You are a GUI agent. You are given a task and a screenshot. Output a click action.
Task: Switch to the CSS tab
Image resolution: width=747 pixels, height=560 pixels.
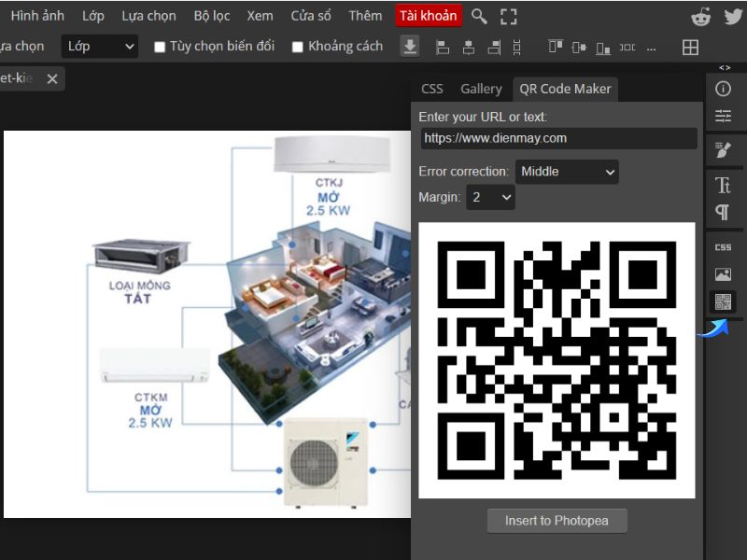pos(431,89)
